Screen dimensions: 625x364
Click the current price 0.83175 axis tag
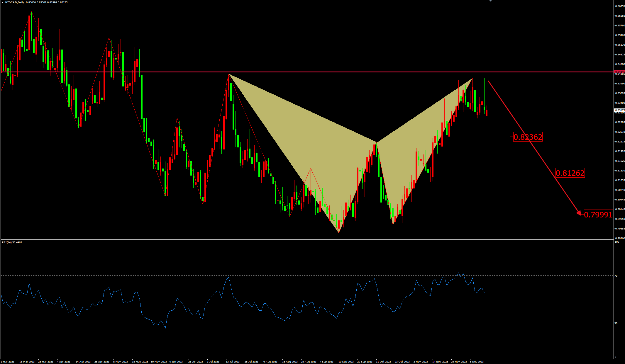coord(619,110)
